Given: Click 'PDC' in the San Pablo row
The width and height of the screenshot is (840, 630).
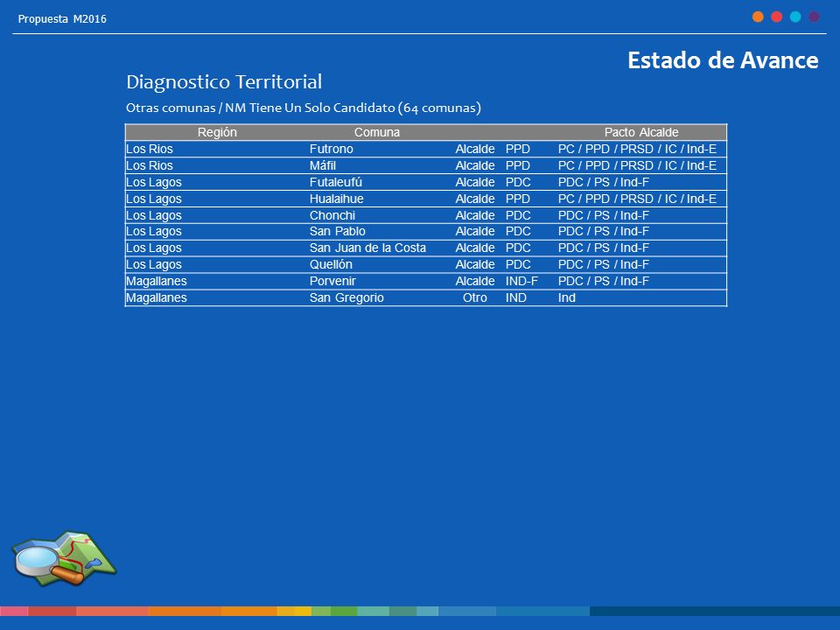Looking at the screenshot, I should (x=518, y=231).
